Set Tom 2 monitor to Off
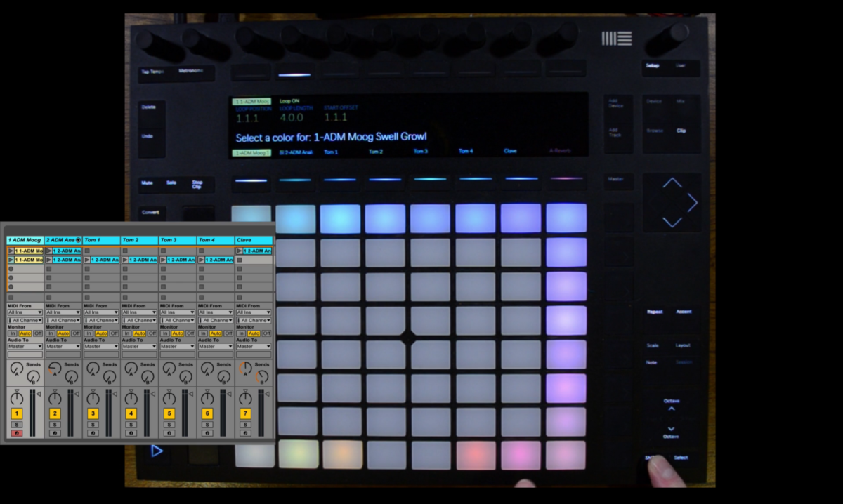Image resolution: width=843 pixels, height=504 pixels. coord(152,333)
